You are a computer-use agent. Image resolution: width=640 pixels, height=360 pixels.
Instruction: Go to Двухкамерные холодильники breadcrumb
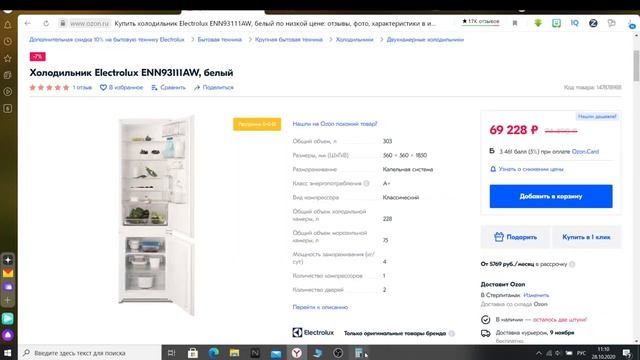pos(425,40)
